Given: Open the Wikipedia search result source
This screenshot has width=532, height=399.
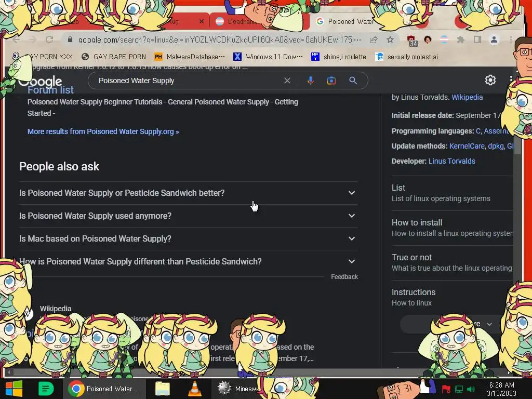Looking at the screenshot, I should point(56,309).
